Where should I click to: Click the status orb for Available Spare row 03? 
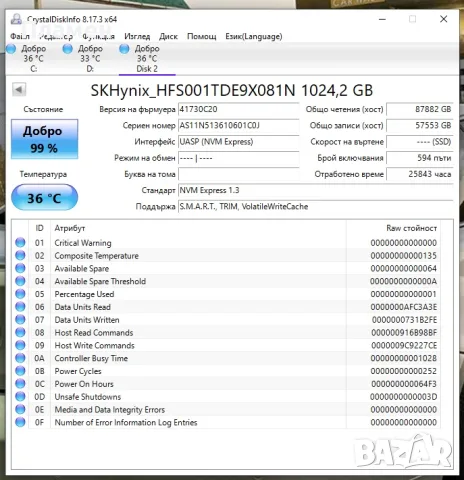pyautogui.click(x=20, y=268)
